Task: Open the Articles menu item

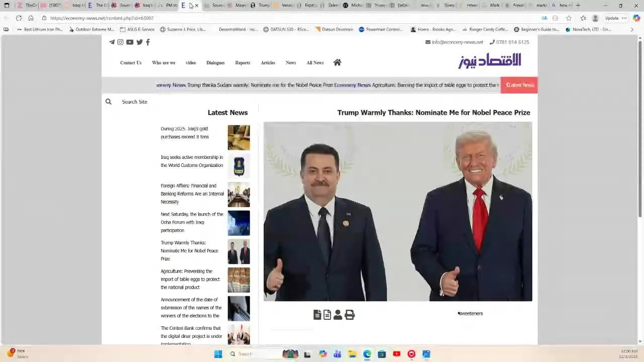Action: 268,63
